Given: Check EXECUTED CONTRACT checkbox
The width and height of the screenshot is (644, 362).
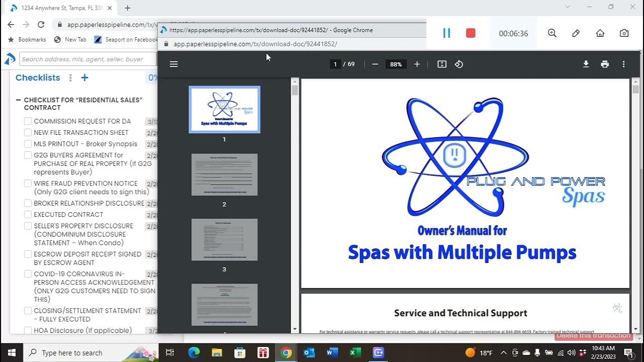Looking at the screenshot, I should point(28,214).
